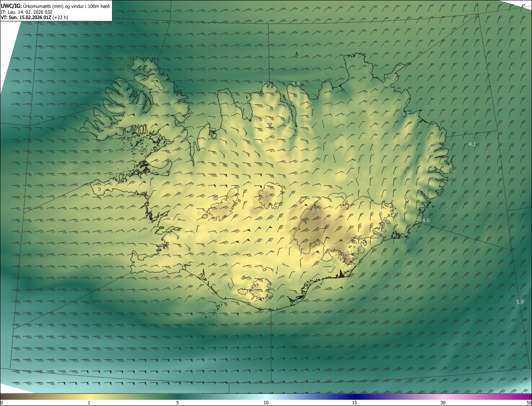Click the "0" tick on the color scale
Image resolution: width=532 pixels, height=406 pixels.
pos(2,403)
